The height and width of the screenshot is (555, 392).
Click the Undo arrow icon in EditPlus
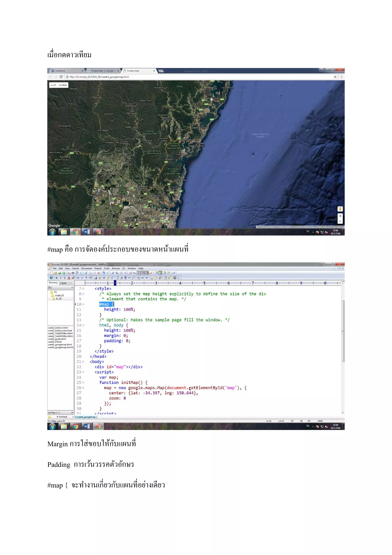point(104,273)
